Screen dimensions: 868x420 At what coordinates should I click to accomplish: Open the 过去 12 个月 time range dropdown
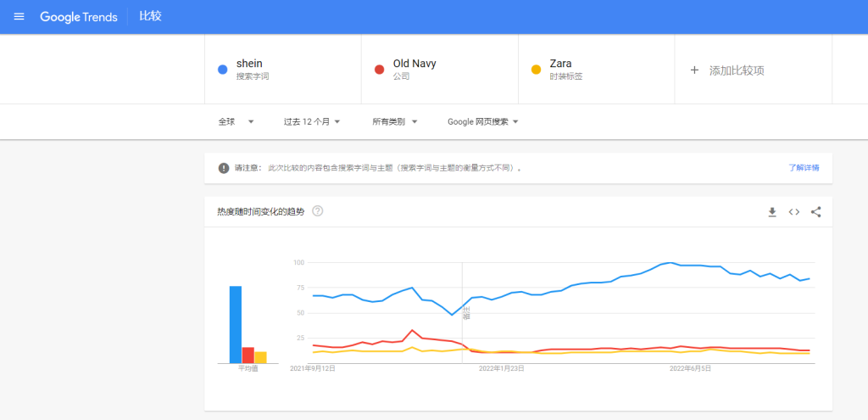tap(312, 122)
